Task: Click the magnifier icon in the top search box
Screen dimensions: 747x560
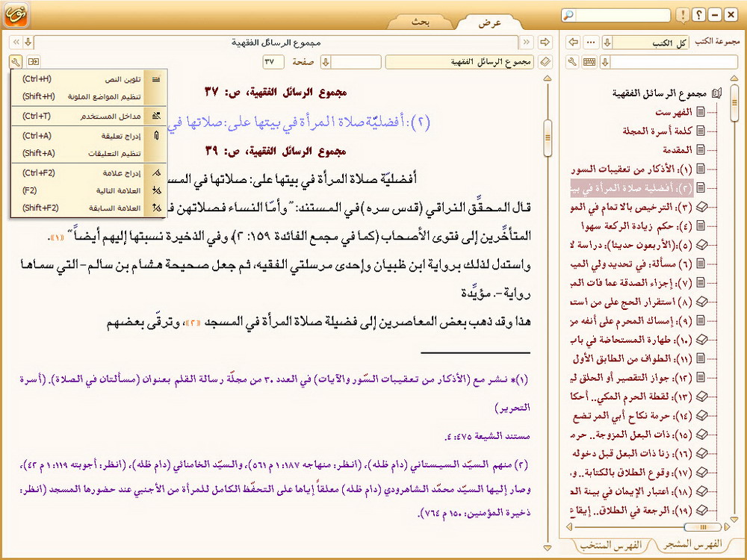Action: coord(568,15)
